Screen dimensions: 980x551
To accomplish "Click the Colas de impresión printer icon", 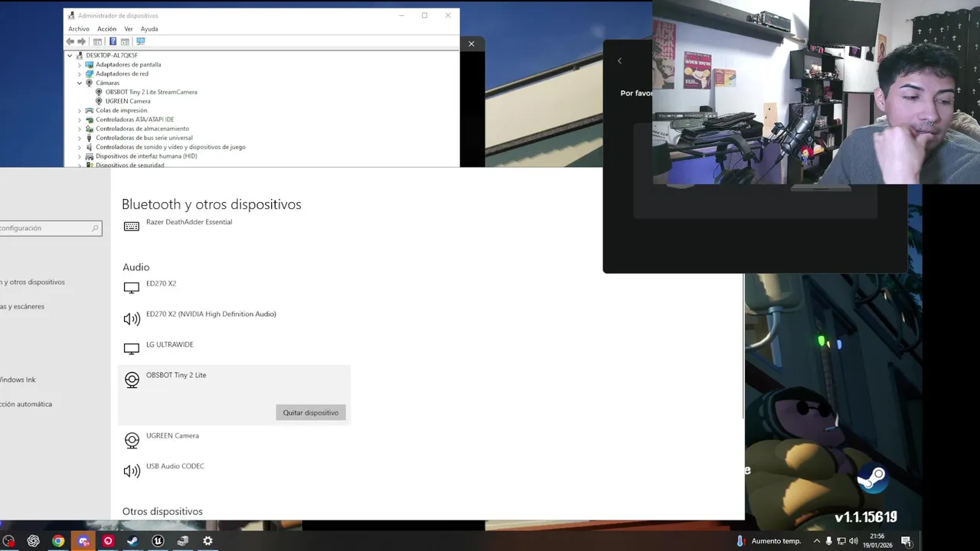I will 89,110.
